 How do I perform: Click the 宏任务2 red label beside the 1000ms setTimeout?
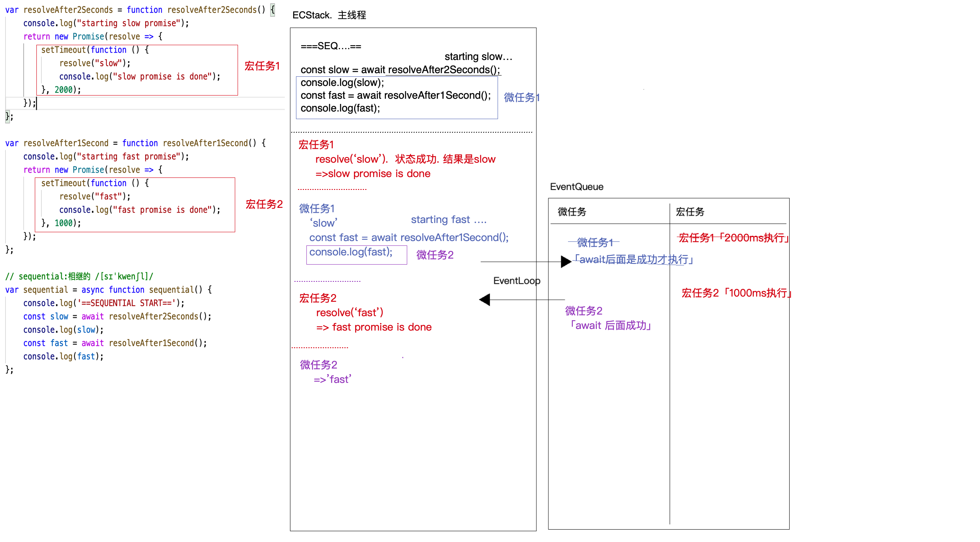pyautogui.click(x=264, y=204)
